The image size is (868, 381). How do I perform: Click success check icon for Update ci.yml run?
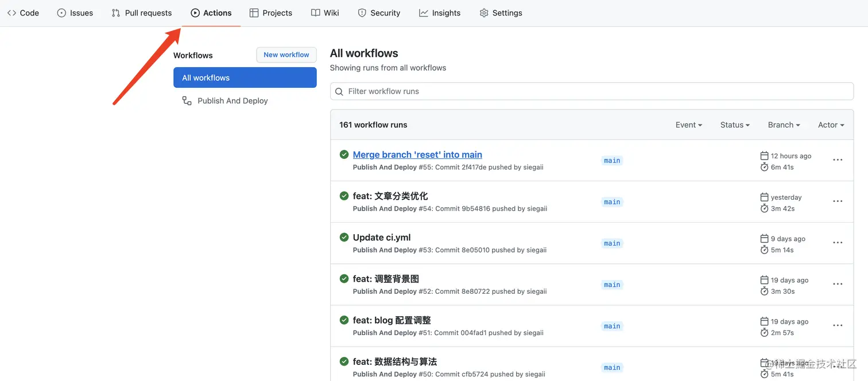coord(344,237)
